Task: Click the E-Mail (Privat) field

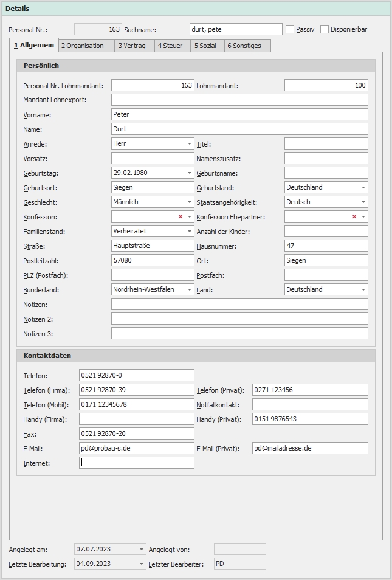Action: pos(310,448)
